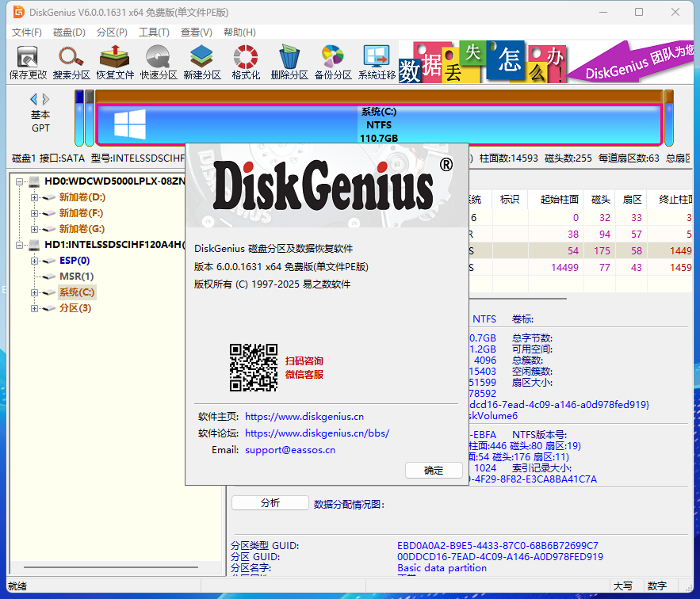Open the www.diskgenius.cn homepage link
Image resolution: width=700 pixels, height=599 pixels.
[x=304, y=417]
